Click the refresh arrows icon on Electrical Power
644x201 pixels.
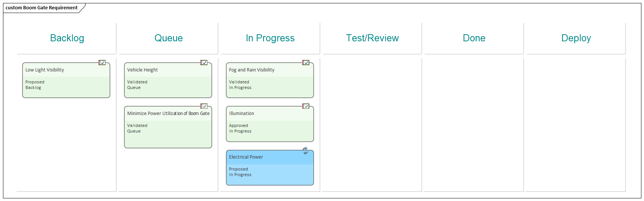coord(305,150)
